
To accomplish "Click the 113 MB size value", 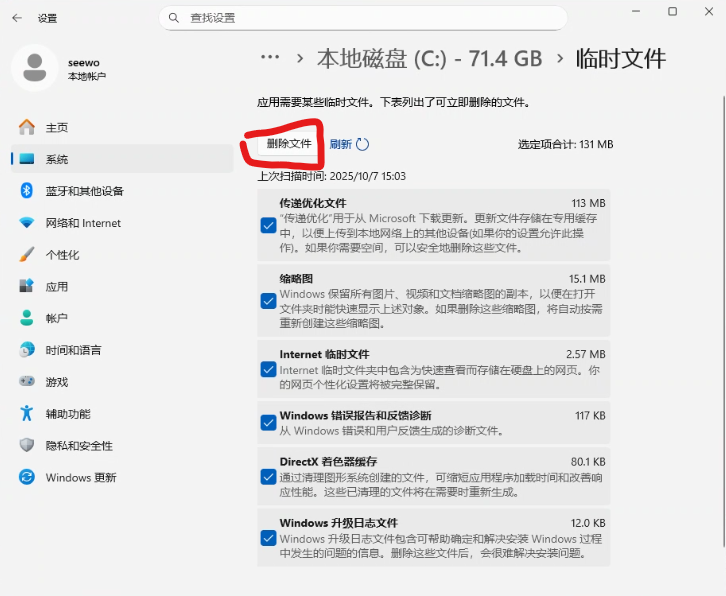I will pos(588,203).
